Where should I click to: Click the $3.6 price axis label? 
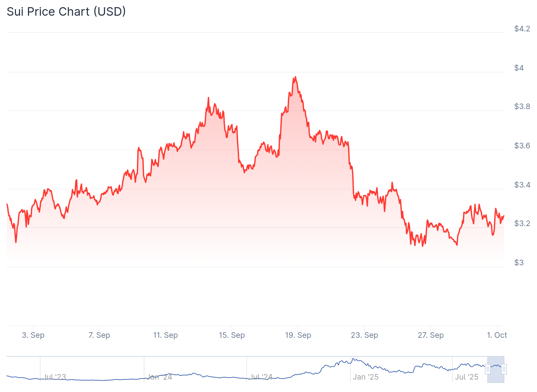pyautogui.click(x=522, y=146)
